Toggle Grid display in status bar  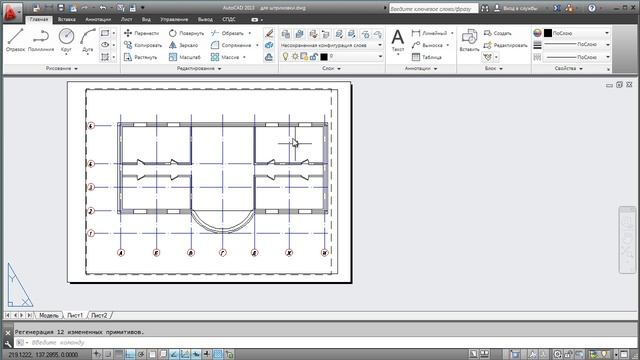click(119, 354)
